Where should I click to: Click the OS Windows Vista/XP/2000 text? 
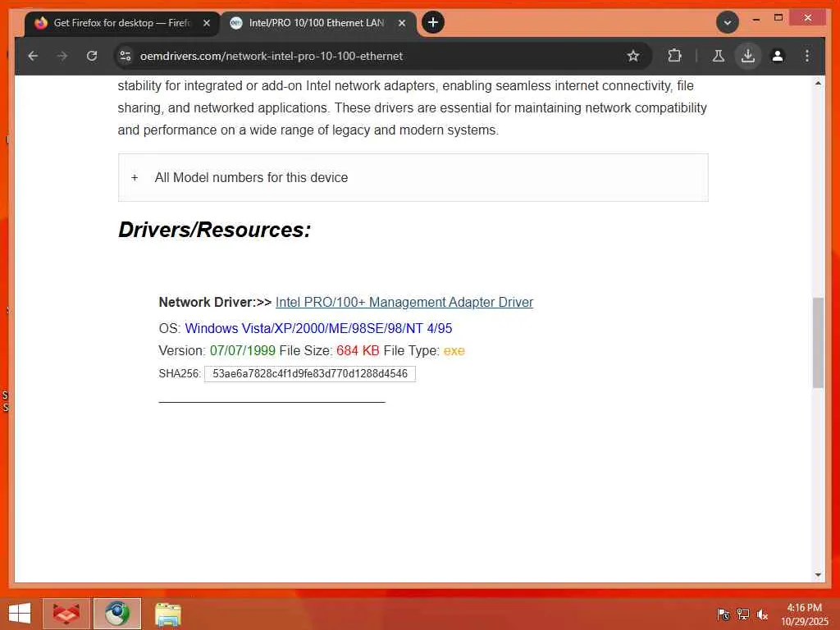(318, 328)
